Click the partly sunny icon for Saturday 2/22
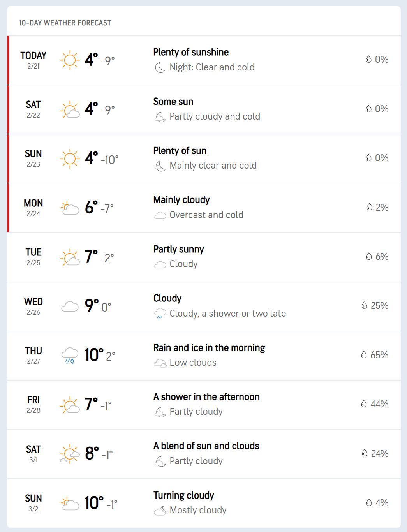Viewport: 407px width, 532px height. click(70, 109)
